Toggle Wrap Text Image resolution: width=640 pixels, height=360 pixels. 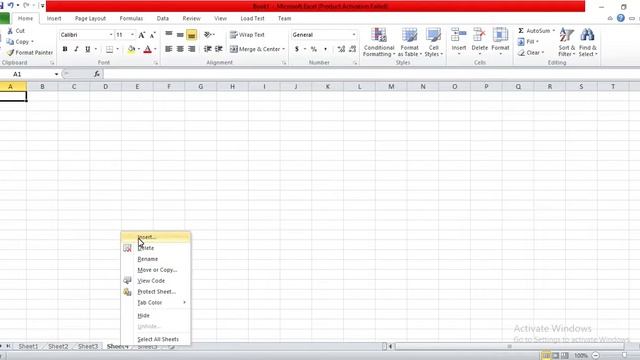[x=247, y=35]
